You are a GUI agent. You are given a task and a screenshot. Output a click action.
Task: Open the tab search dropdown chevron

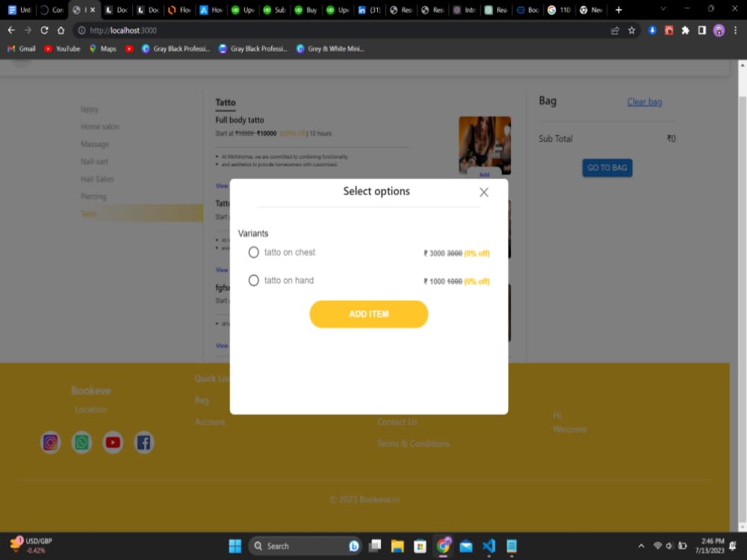click(x=663, y=9)
